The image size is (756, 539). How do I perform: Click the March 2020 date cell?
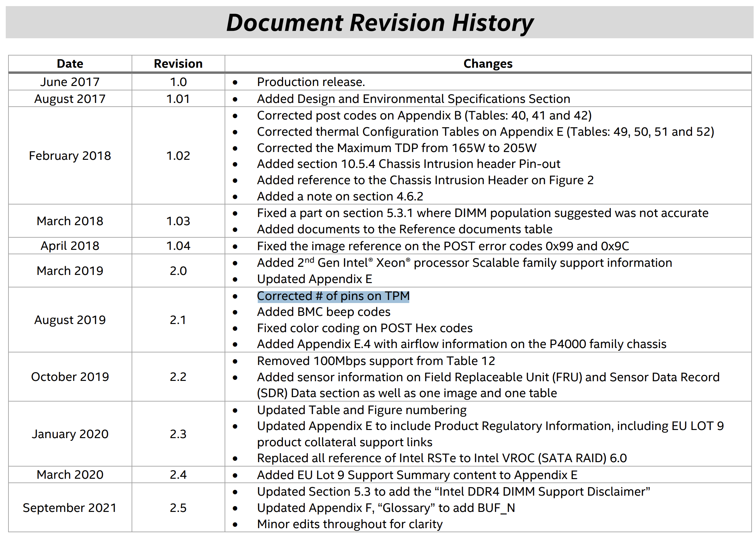click(x=70, y=475)
